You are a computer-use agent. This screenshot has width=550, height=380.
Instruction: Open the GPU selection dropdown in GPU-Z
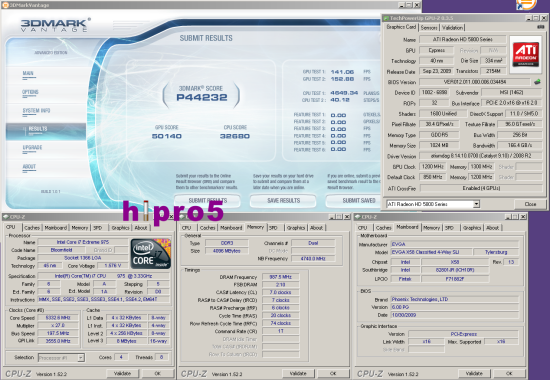click(476, 204)
